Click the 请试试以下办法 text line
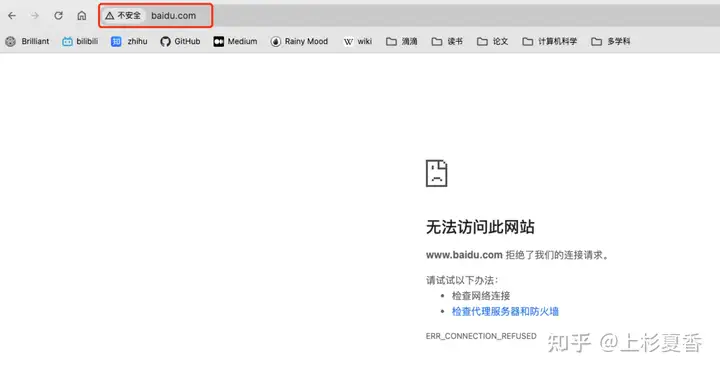Image resolution: width=720 pixels, height=372 pixels. coord(462,280)
